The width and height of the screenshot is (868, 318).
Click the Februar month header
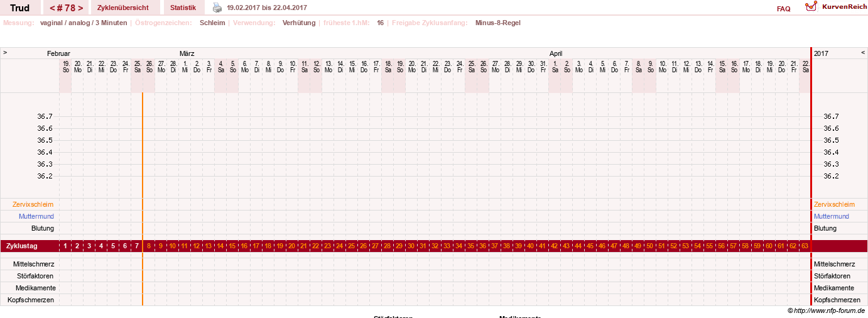coord(58,53)
